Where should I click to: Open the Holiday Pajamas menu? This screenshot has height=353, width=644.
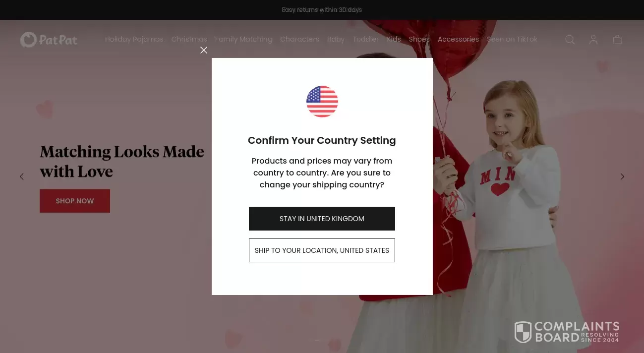(x=134, y=39)
